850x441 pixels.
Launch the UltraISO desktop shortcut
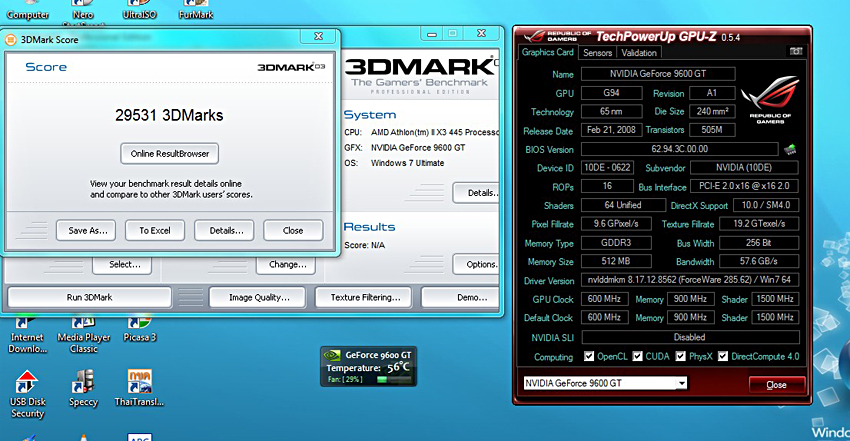click(x=139, y=11)
